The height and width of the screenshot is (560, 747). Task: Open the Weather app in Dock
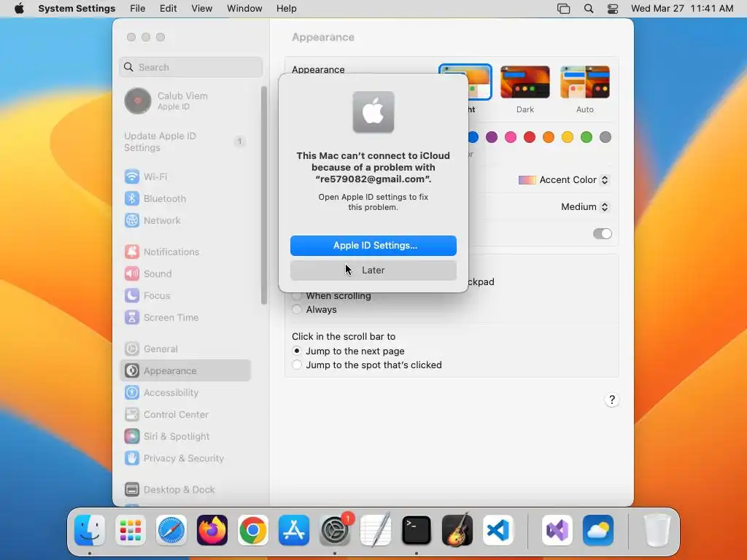coord(598,530)
